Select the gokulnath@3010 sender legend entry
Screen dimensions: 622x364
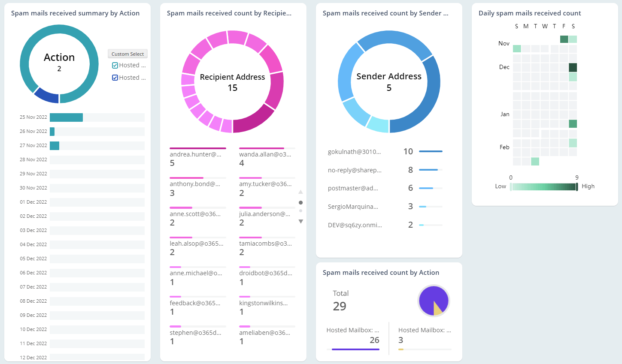tap(355, 151)
